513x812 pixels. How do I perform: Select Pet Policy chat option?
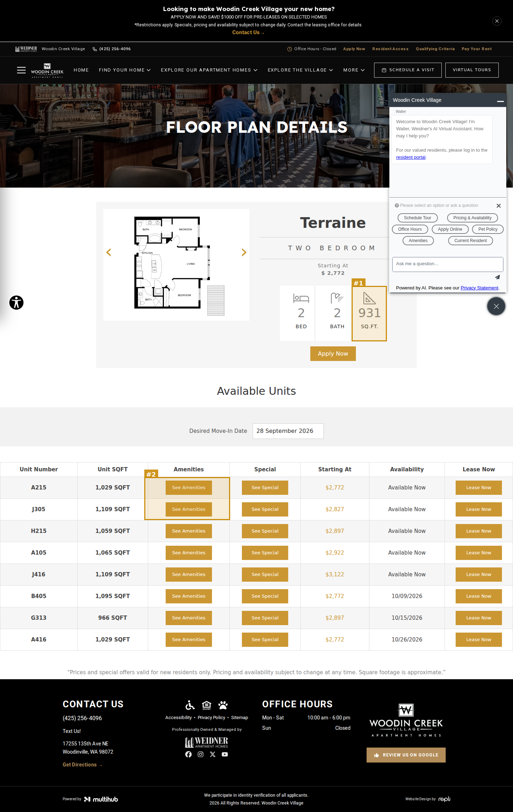[x=488, y=229]
